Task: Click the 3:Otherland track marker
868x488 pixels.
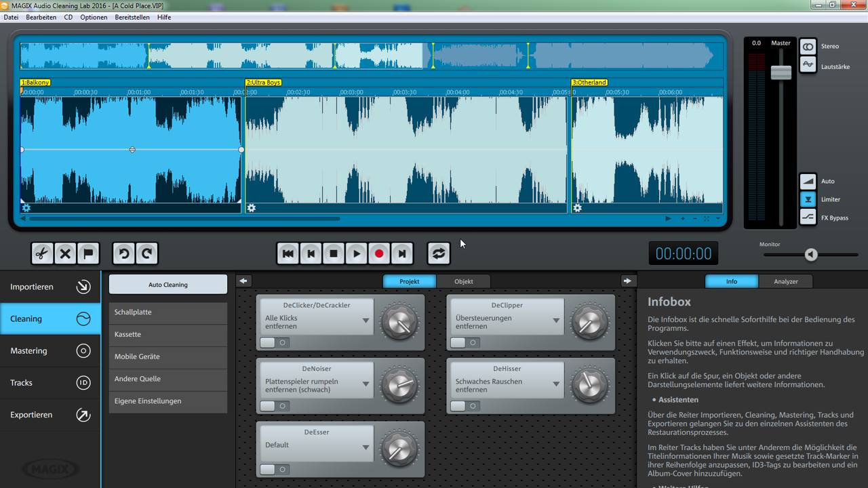Action: [x=589, y=82]
